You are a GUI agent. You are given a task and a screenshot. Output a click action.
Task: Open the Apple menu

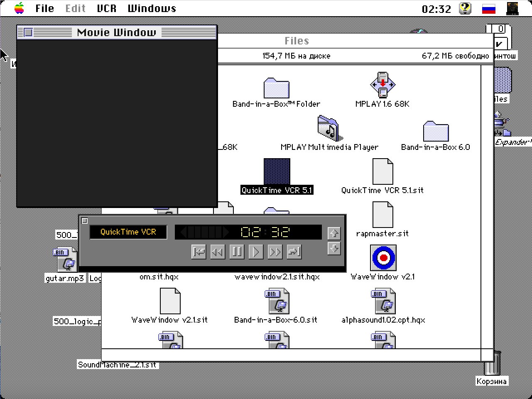(19, 8)
